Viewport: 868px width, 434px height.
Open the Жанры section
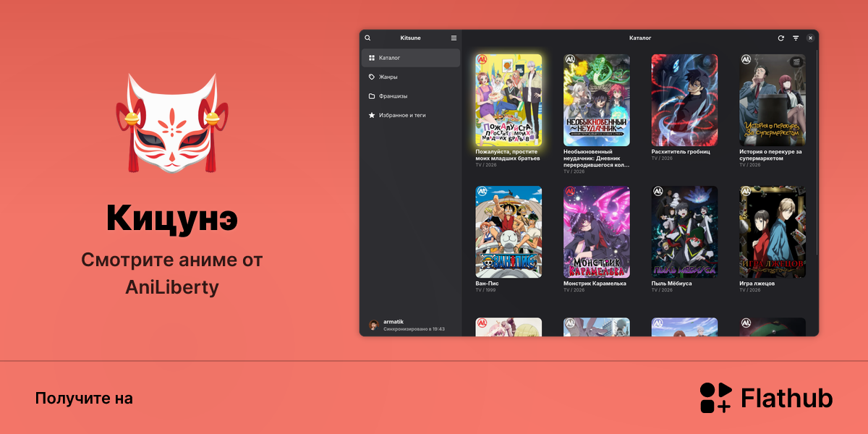point(411,77)
